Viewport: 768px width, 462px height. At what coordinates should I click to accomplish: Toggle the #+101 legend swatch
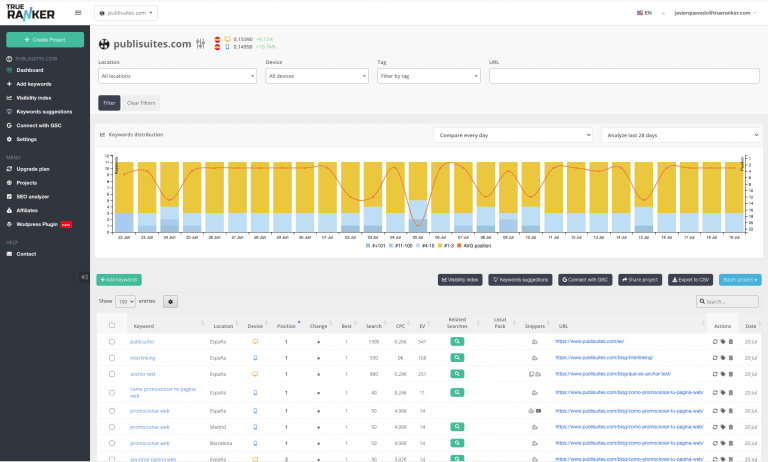[368, 246]
